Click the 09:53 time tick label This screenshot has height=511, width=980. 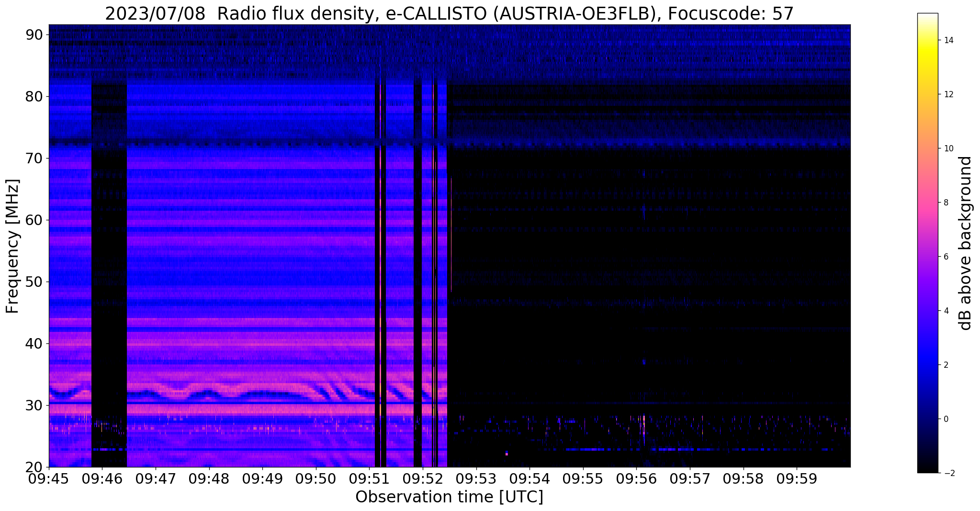(476, 478)
